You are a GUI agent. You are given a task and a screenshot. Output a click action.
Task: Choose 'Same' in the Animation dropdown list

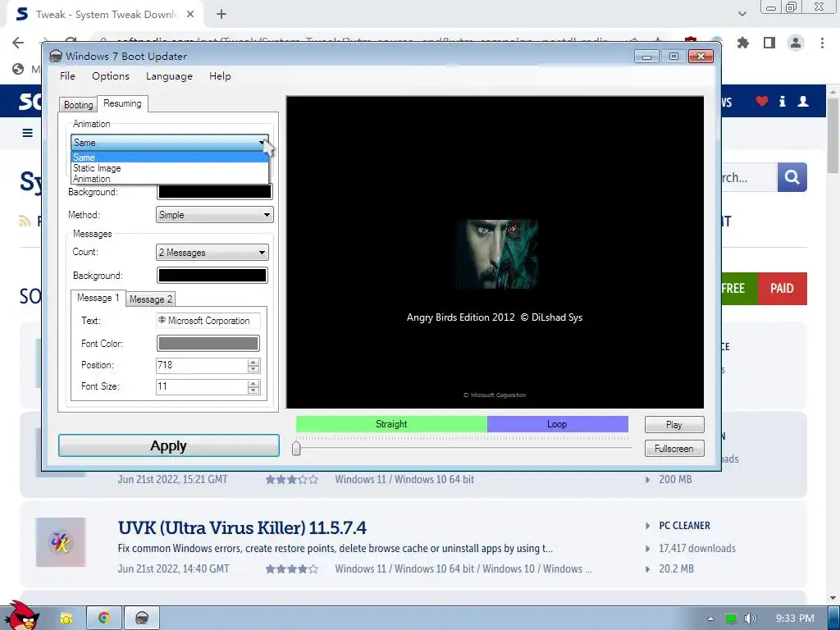coord(169,157)
